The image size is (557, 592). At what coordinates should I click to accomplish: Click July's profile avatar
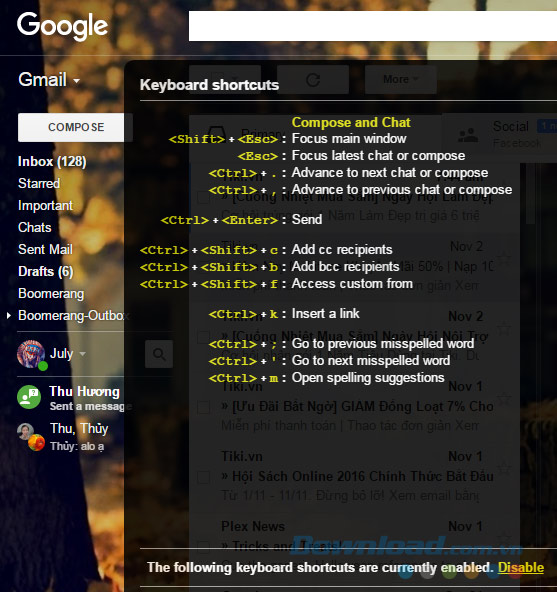(x=30, y=353)
